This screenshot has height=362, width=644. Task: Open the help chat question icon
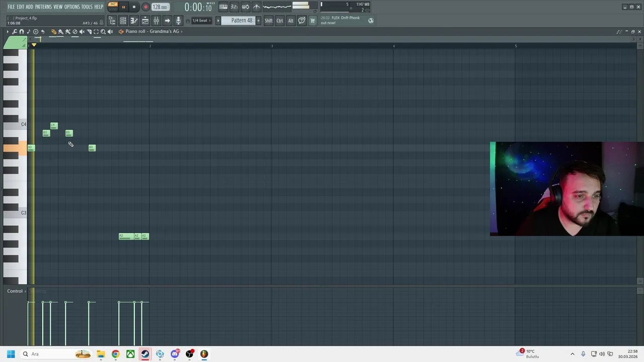302,21
